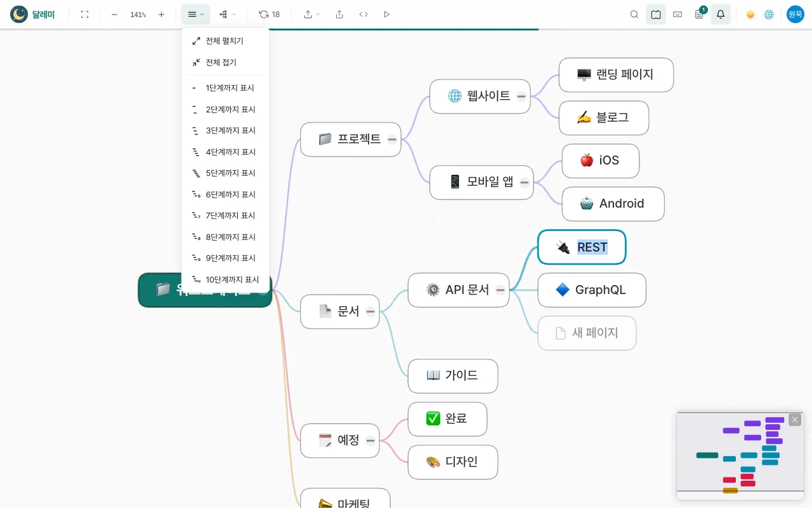Close the level display dropdown in the toolbar
The image size is (812, 508).
point(195,14)
